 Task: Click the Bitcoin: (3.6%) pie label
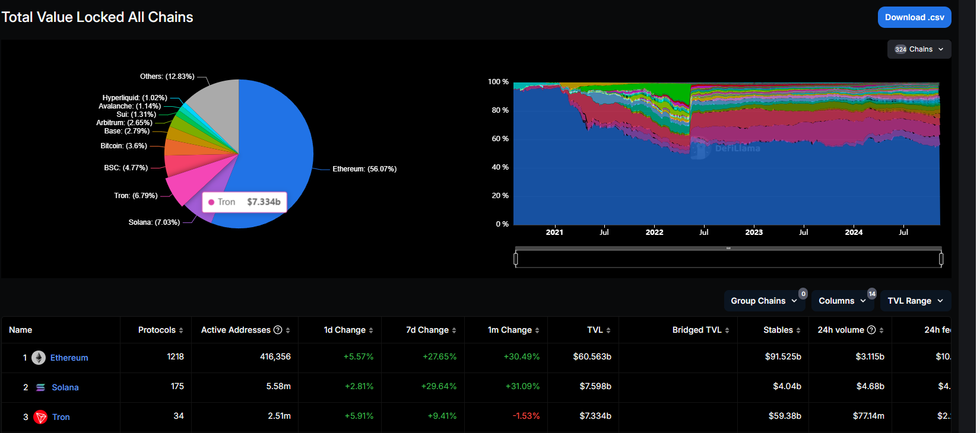click(x=123, y=146)
